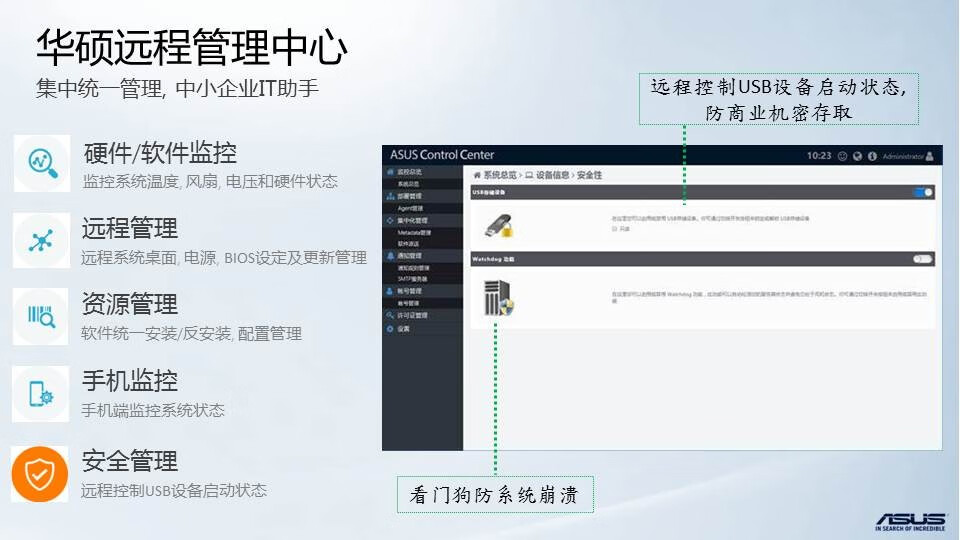This screenshot has height=540, width=960.
Task: Open the SMTP服务器 sidebar item
Action: 422,279
